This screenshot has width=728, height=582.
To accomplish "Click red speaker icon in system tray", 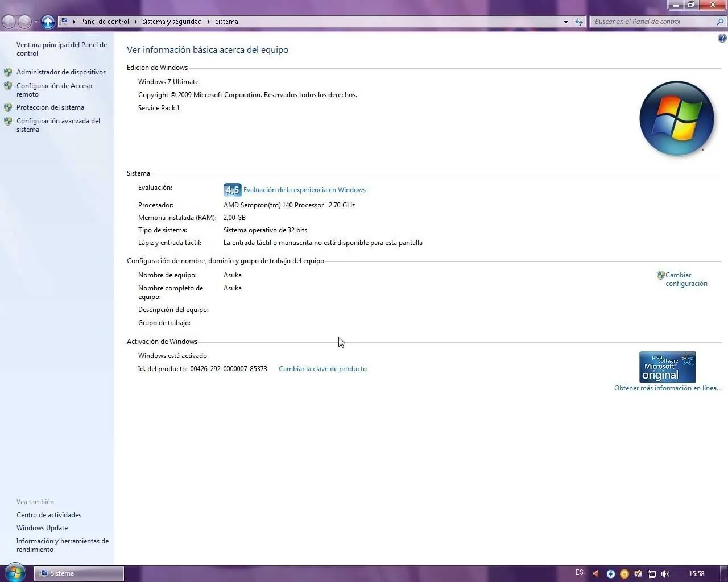I will pos(595,574).
